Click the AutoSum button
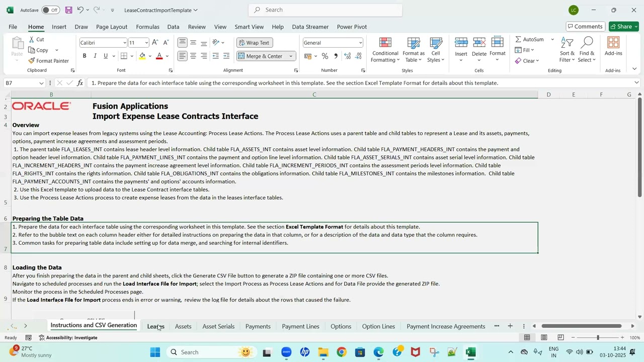 (529, 39)
